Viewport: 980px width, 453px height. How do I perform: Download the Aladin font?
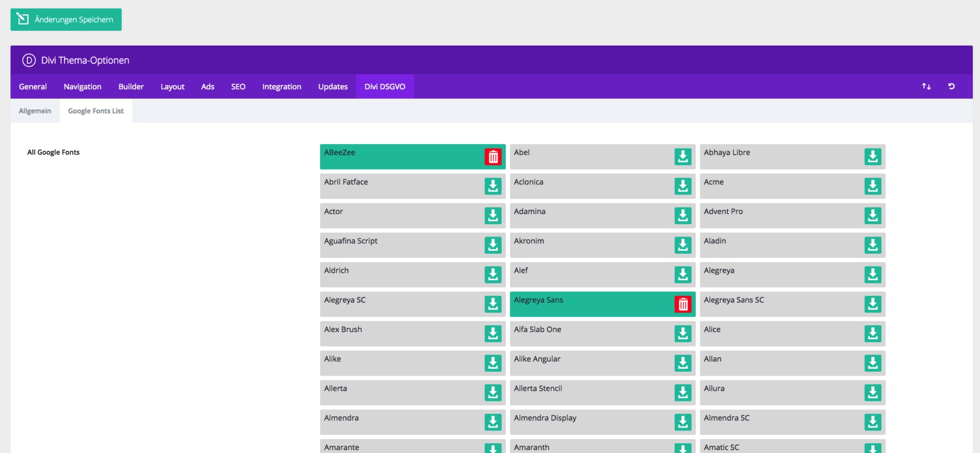tap(873, 245)
